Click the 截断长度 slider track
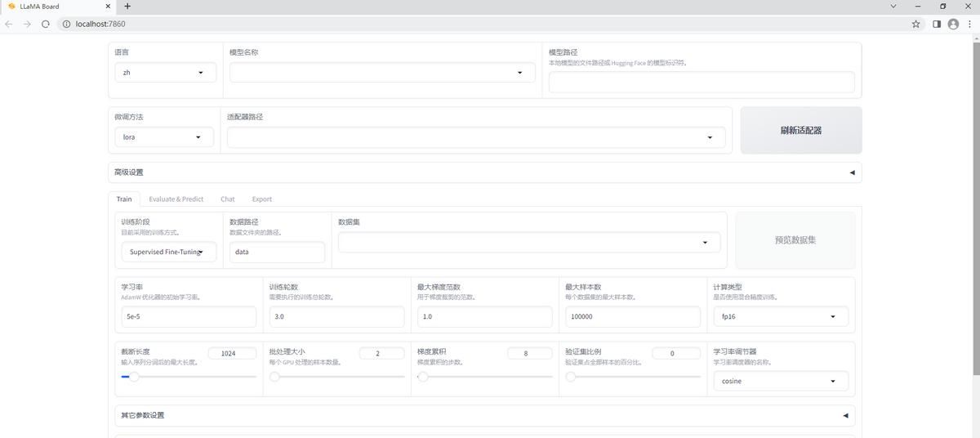 (189, 377)
